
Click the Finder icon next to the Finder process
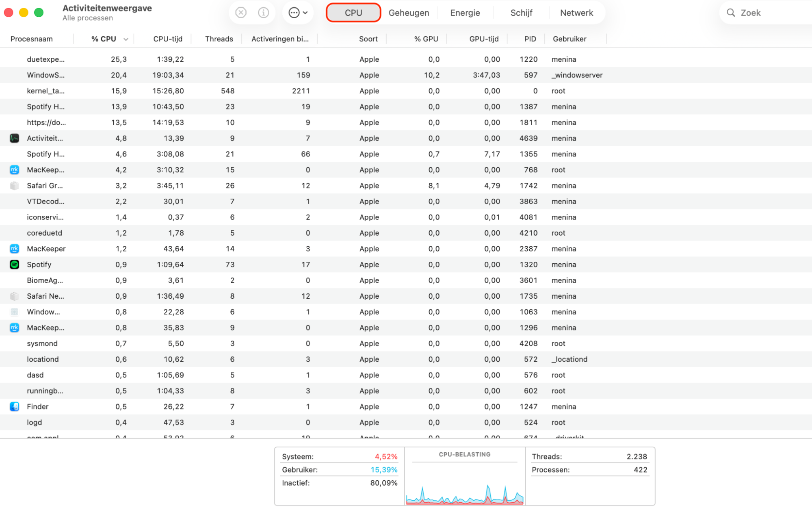[14, 406]
